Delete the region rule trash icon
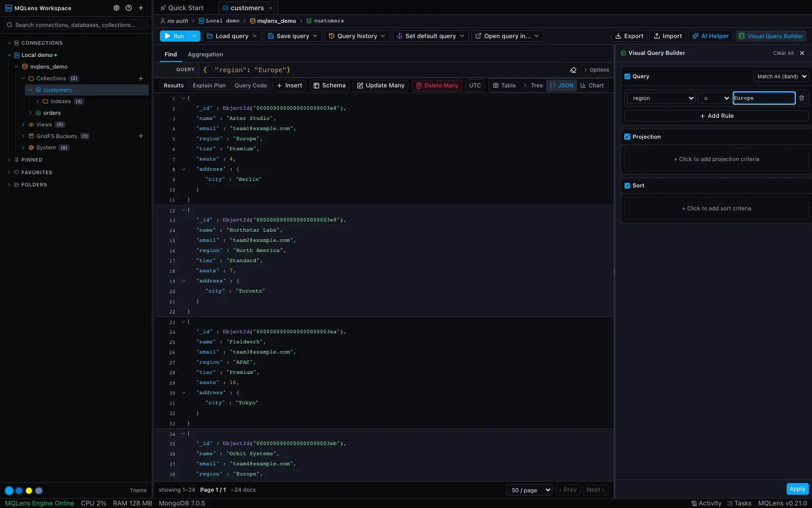The width and height of the screenshot is (812, 508). coord(801,98)
